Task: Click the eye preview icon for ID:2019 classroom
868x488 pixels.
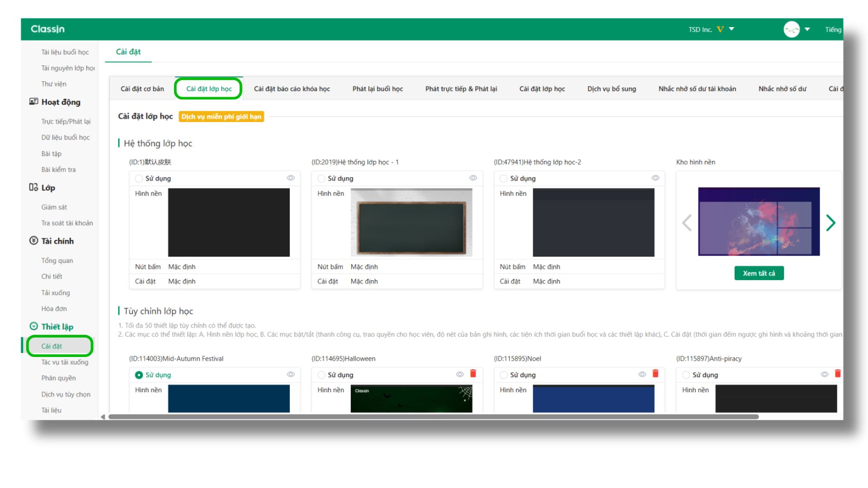Action: click(x=473, y=178)
